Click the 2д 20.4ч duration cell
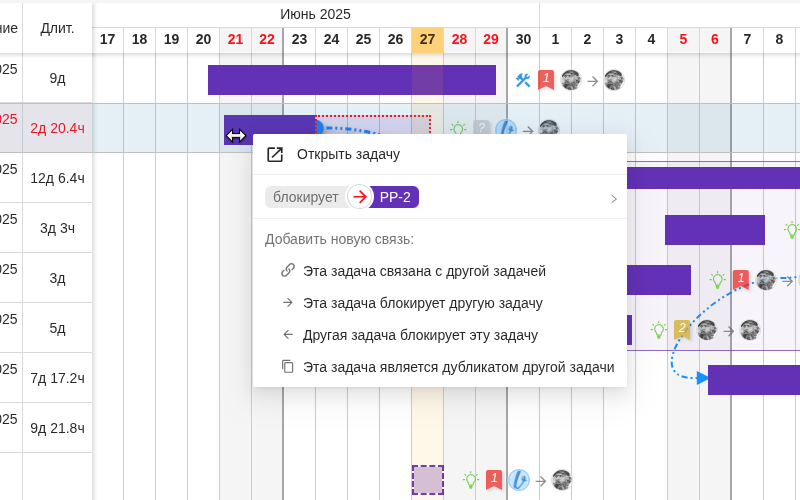The image size is (800, 500). point(57,128)
